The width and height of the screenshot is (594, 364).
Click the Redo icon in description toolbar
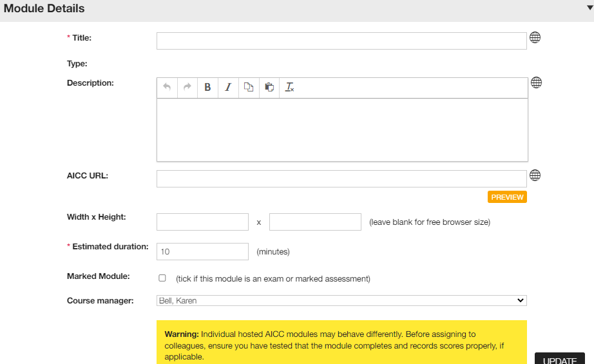point(187,87)
